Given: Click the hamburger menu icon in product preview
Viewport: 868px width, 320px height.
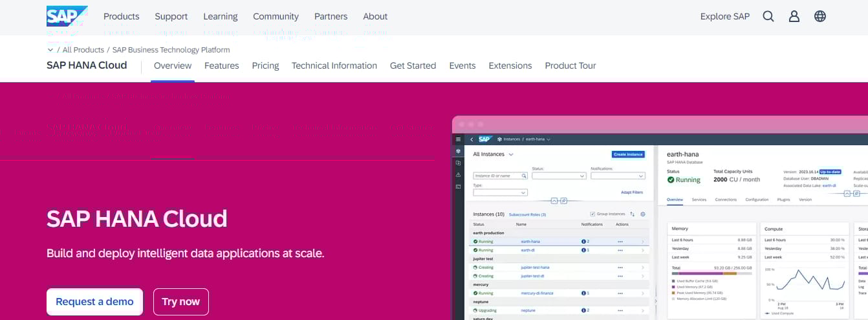Looking at the screenshot, I should click(459, 139).
